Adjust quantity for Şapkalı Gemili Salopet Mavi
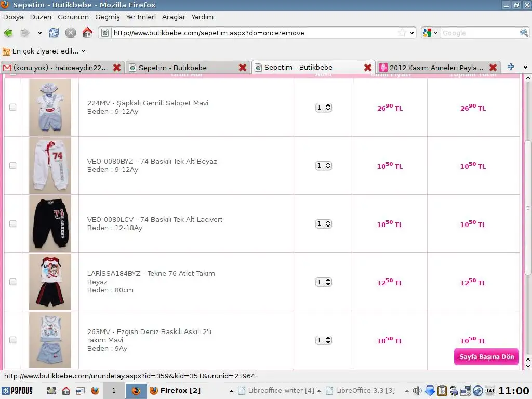Image resolution: width=532 pixels, height=399 pixels. click(x=323, y=108)
